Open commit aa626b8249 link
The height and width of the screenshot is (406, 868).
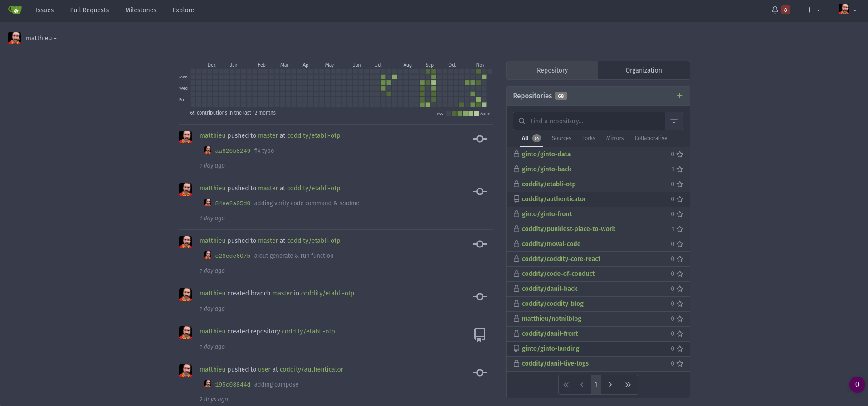point(232,151)
